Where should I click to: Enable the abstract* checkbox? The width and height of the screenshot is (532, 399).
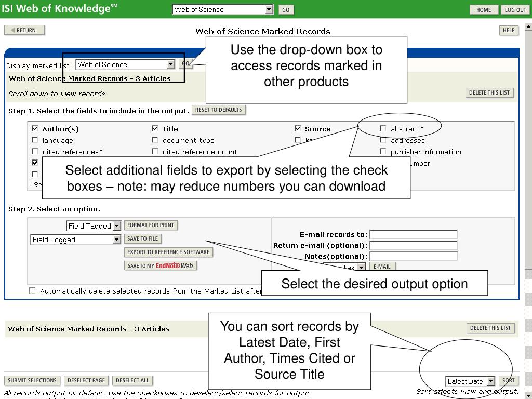tap(383, 129)
